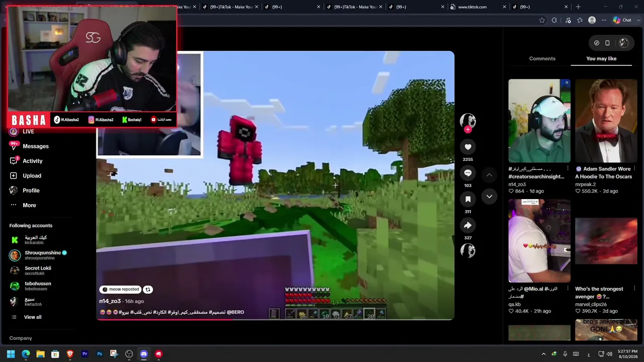The width and height of the screenshot is (644, 362).
Task: Open the Adam Sandler Oscars video thumbnail
Action: coord(606,121)
